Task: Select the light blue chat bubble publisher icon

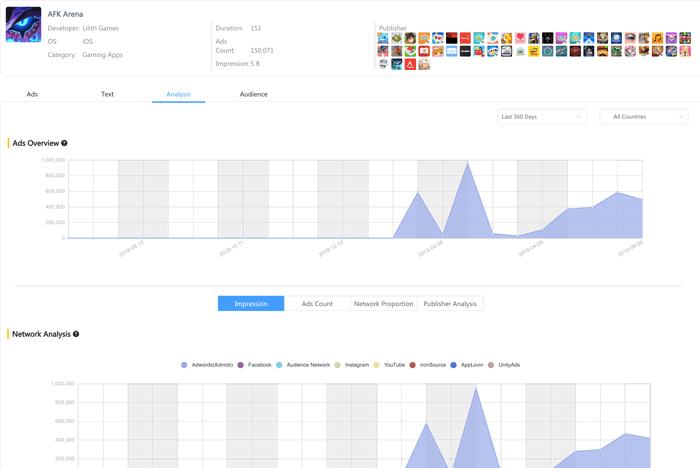Action: [x=451, y=51]
